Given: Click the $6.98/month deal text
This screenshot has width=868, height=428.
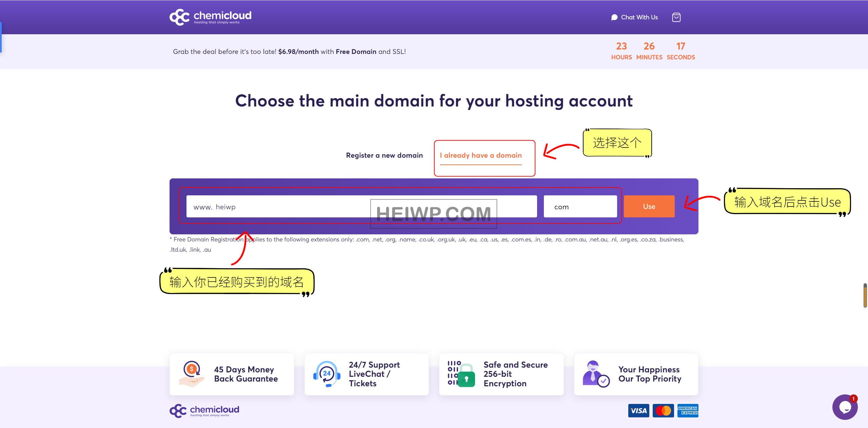Looking at the screenshot, I should tap(298, 52).
